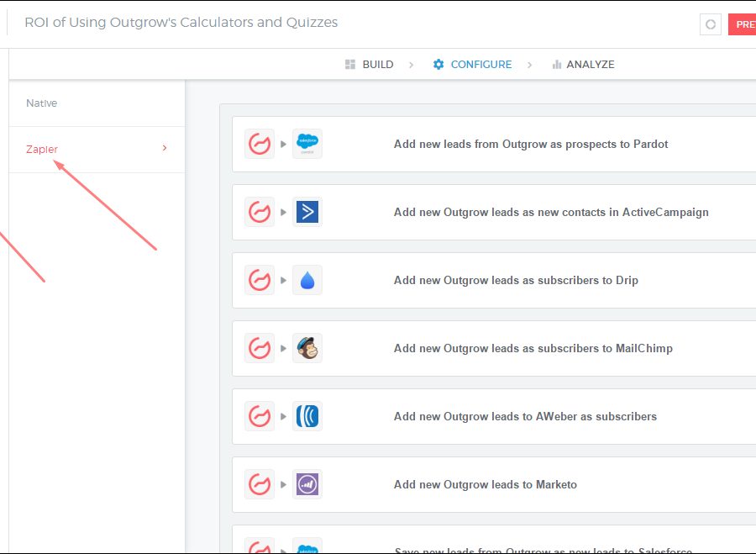Click the arrow between icons in the Marketo row
Screen dimensions: 756x554
pos(283,484)
